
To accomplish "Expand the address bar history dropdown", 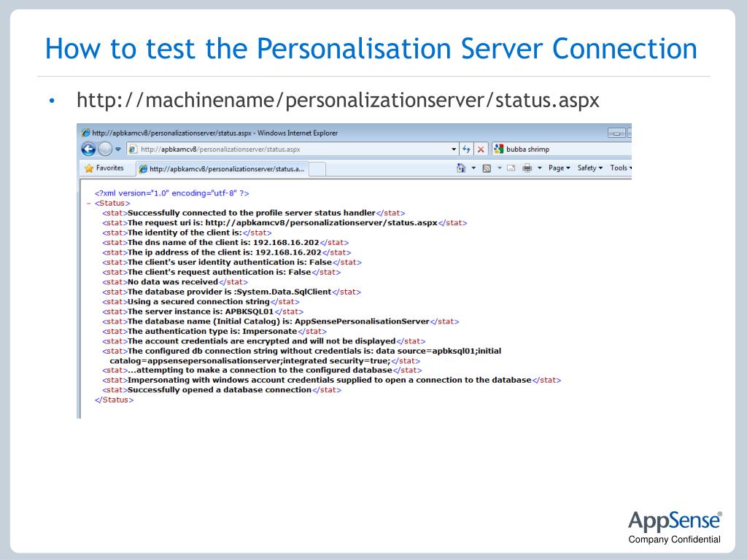I will click(x=454, y=149).
